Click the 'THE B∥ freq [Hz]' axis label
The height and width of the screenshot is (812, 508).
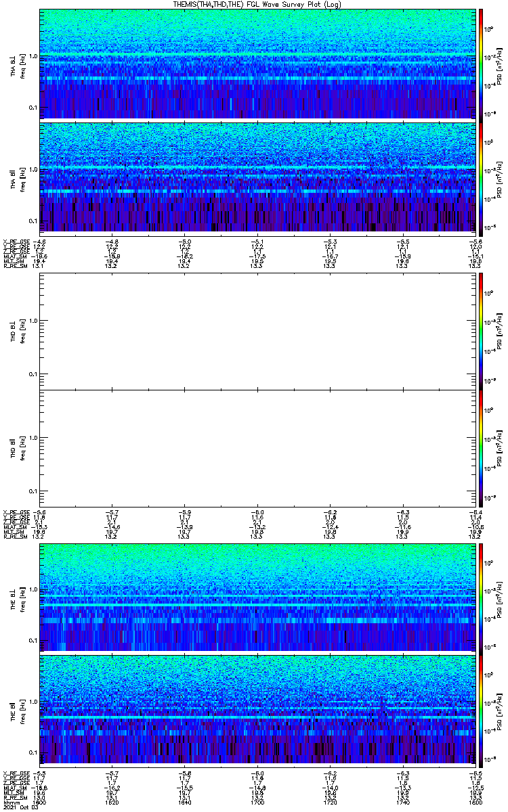[x=18, y=710]
